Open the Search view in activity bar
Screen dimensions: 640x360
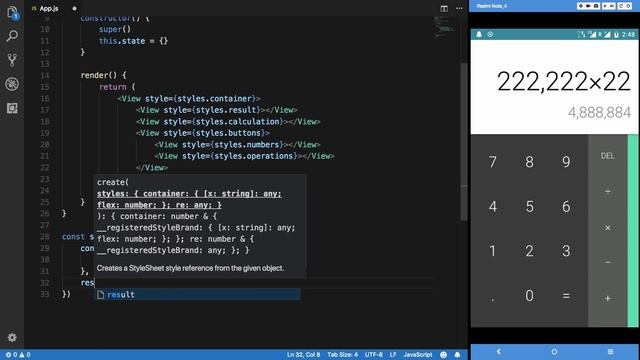point(12,36)
